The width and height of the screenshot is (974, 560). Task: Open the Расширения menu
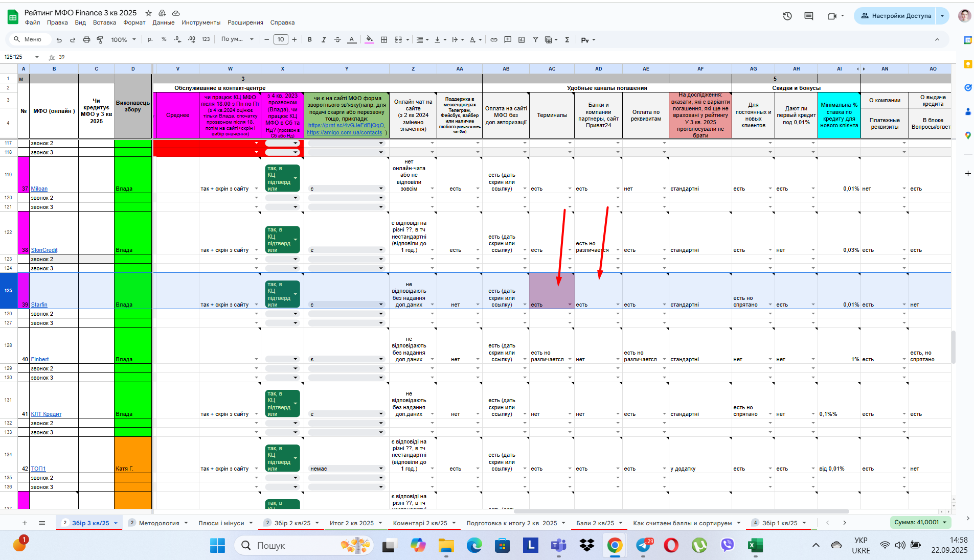coord(245,22)
